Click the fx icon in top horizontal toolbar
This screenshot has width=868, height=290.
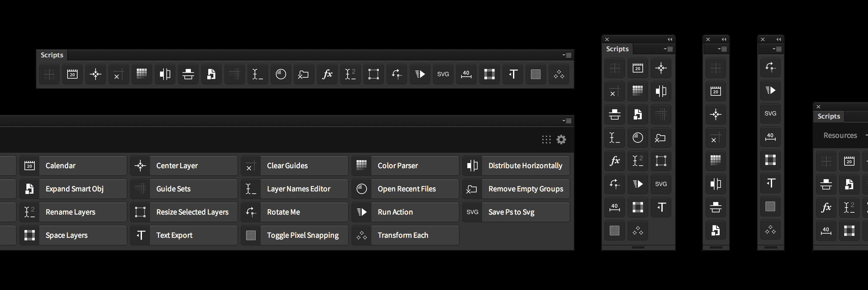coord(327,74)
